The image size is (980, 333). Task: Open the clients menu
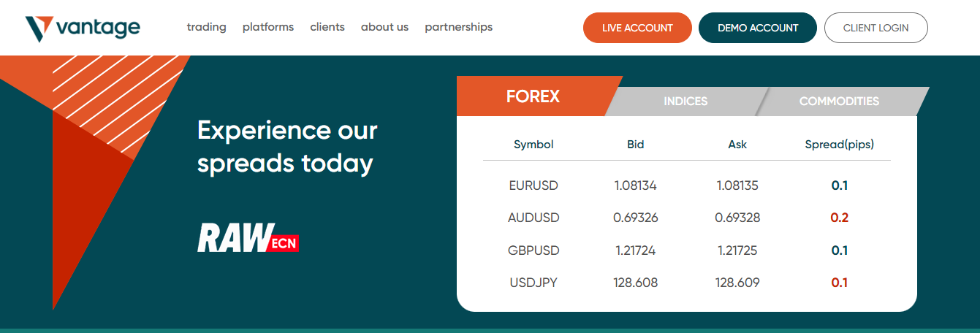[327, 27]
